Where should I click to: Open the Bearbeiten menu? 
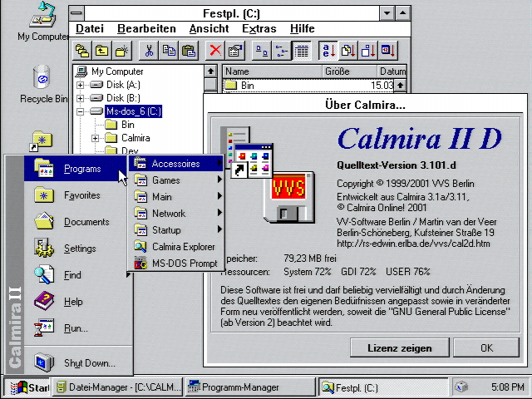(x=146, y=29)
